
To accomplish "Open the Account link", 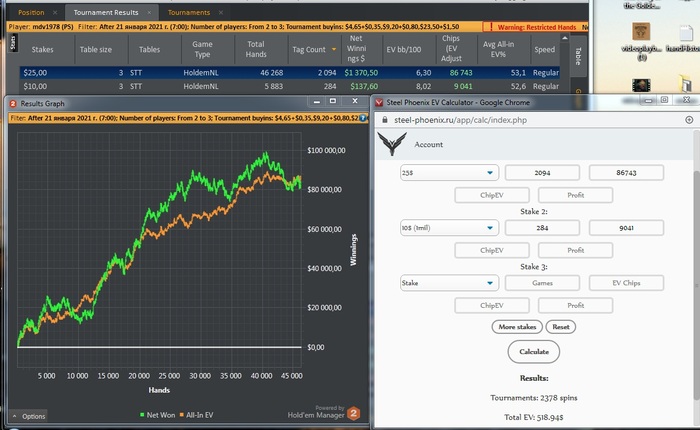I will pyautogui.click(x=428, y=145).
